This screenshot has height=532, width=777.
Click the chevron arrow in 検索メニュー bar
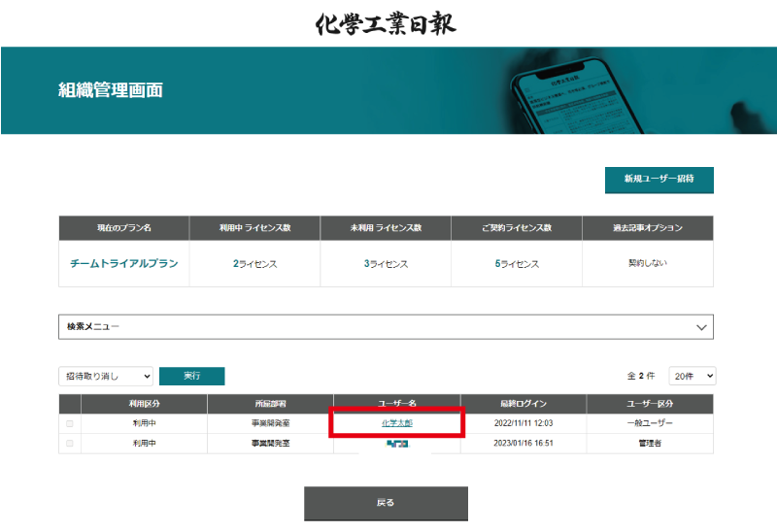coord(701,327)
